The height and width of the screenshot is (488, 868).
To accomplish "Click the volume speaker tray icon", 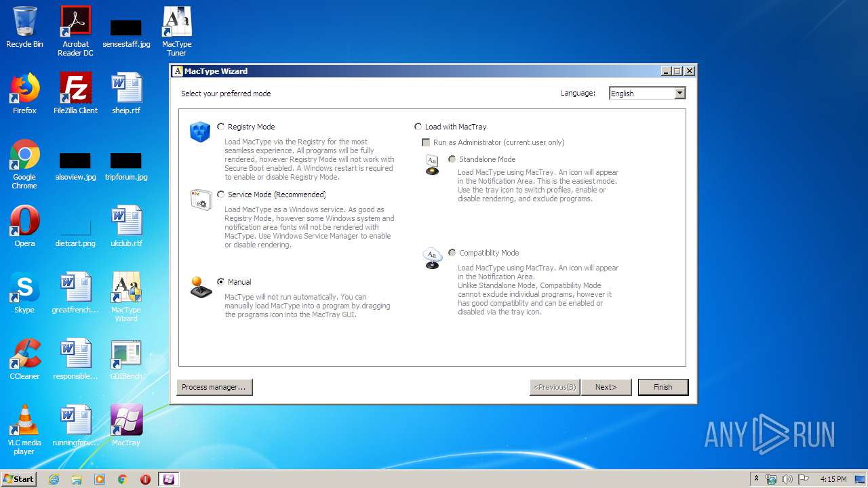I will tap(787, 479).
